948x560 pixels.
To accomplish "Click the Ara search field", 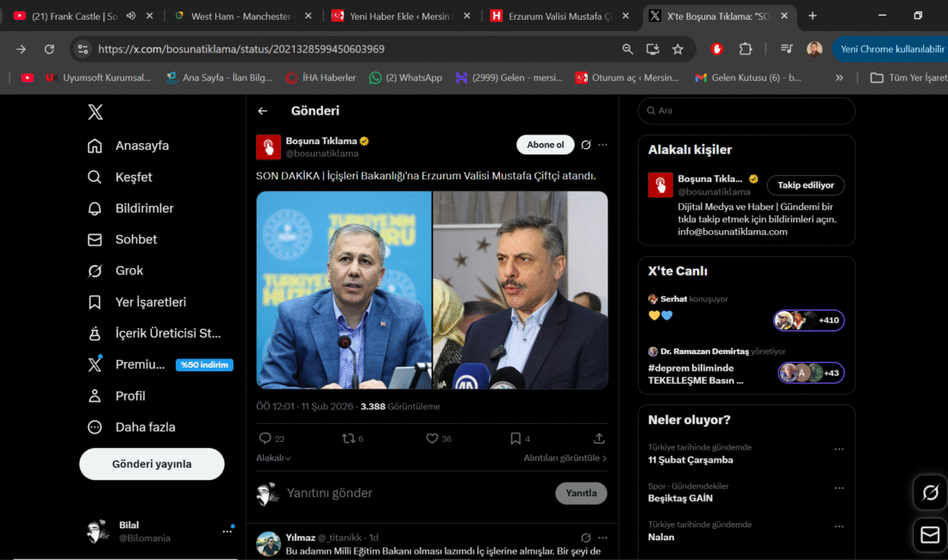I will (746, 111).
